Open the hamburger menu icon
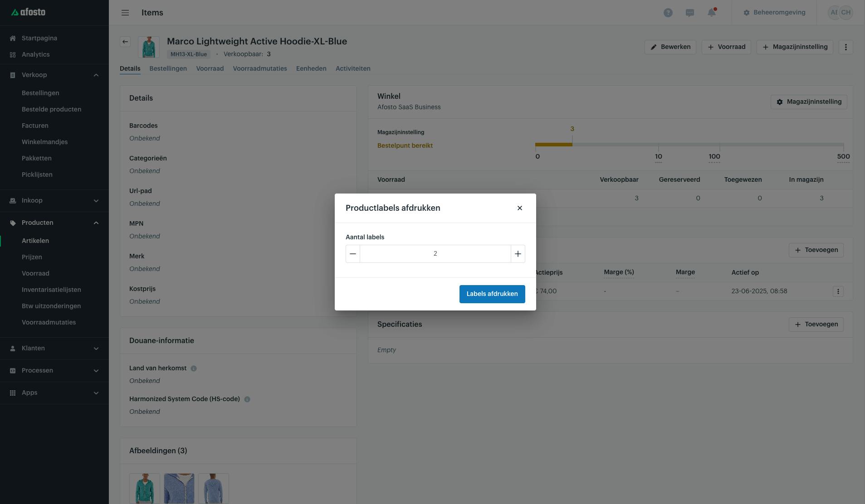The image size is (865, 504). click(125, 13)
